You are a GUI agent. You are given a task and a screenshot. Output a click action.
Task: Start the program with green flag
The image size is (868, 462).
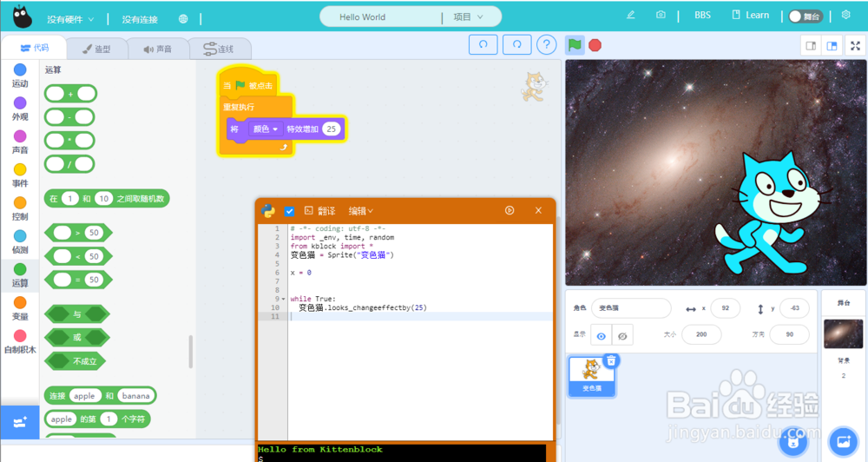[x=575, y=45]
